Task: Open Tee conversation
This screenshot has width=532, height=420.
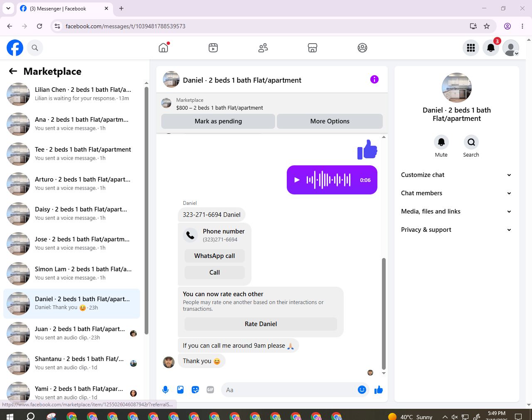Action: coord(72,154)
